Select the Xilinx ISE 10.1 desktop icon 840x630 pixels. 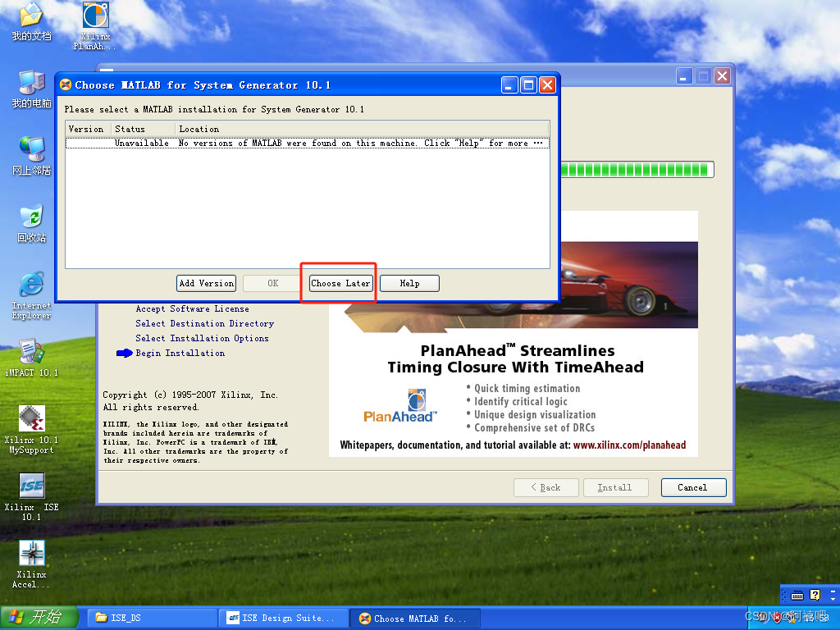tap(32, 497)
